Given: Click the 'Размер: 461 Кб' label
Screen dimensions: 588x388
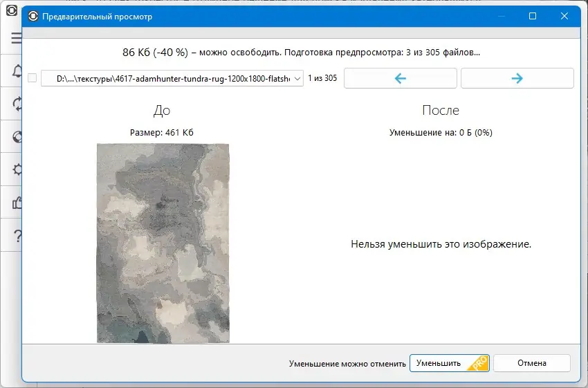Looking at the screenshot, I should pyautogui.click(x=162, y=132).
